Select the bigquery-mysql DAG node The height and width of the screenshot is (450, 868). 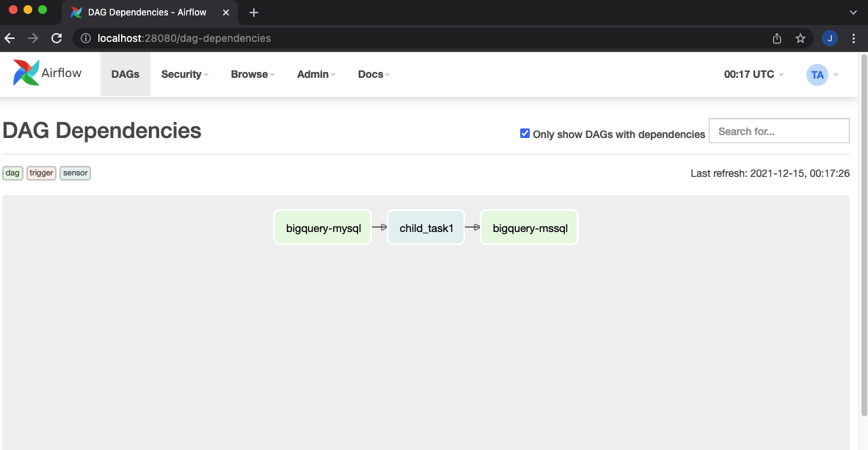[323, 228]
